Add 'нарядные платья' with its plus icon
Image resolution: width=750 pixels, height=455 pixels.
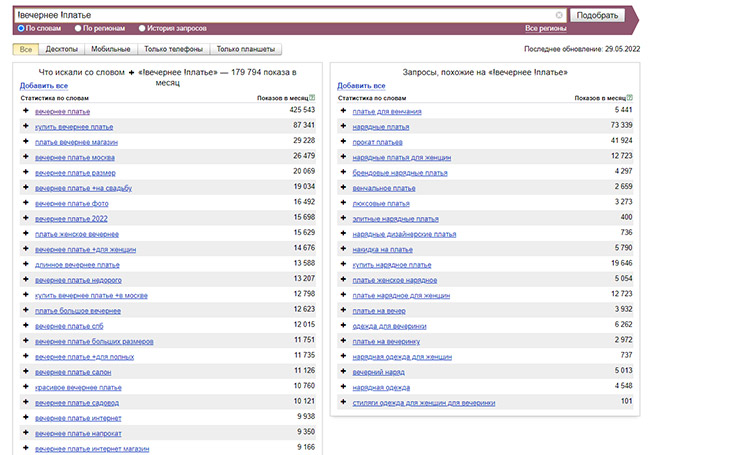(343, 126)
